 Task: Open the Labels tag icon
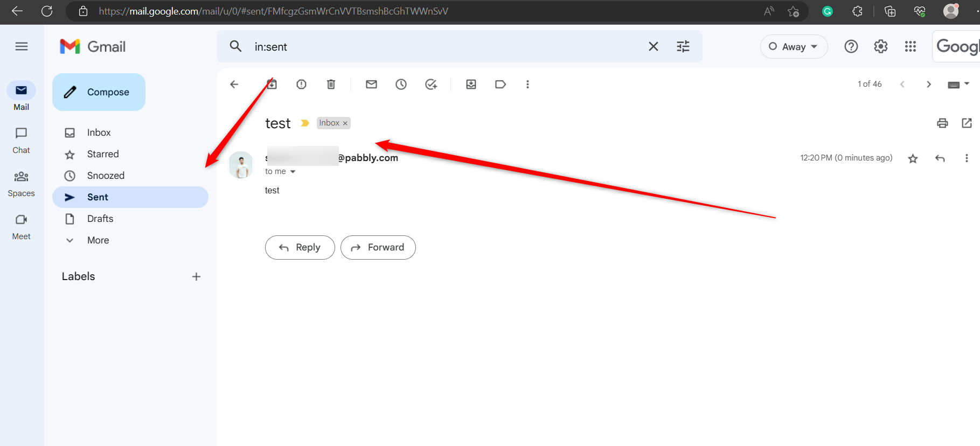[501, 84]
